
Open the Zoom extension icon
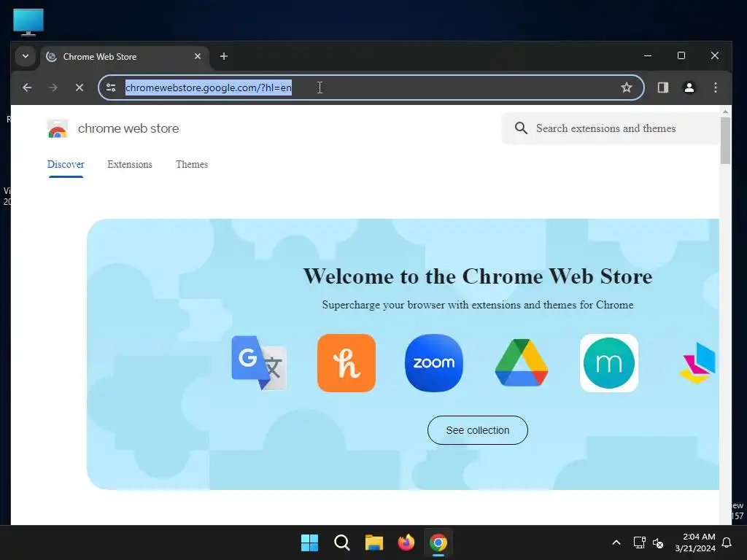(x=433, y=363)
